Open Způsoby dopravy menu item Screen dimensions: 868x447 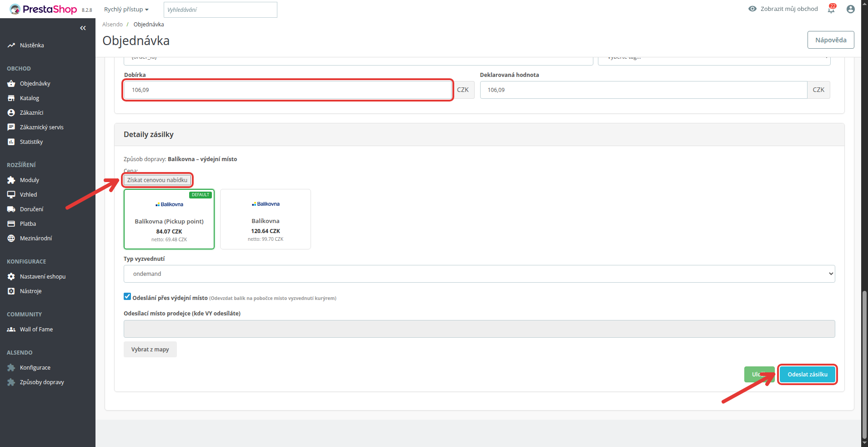coord(42,382)
